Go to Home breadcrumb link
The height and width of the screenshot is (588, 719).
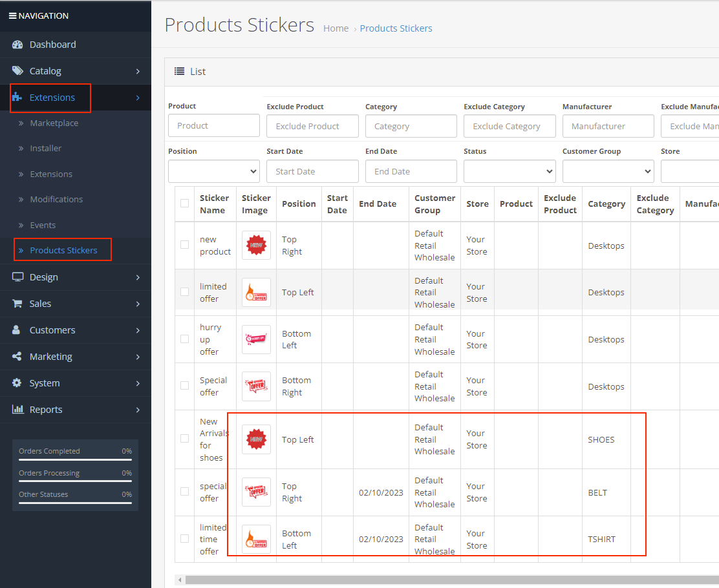tap(336, 28)
